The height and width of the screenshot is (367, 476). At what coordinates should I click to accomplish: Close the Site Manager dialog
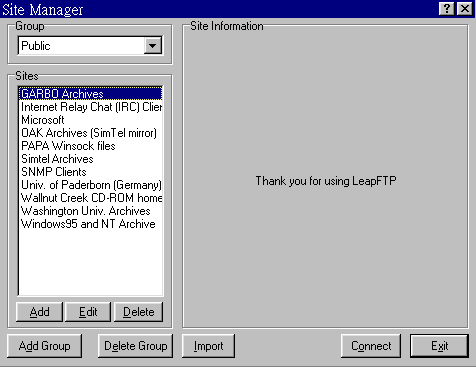pyautogui.click(x=465, y=9)
